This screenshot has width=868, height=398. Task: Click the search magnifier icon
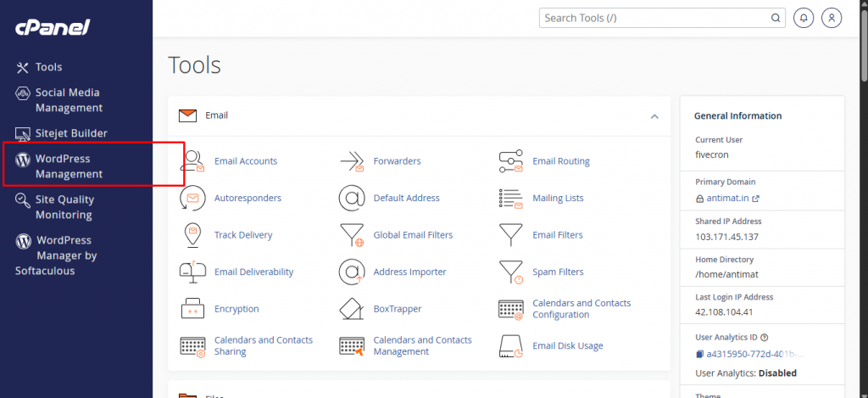coord(776,18)
